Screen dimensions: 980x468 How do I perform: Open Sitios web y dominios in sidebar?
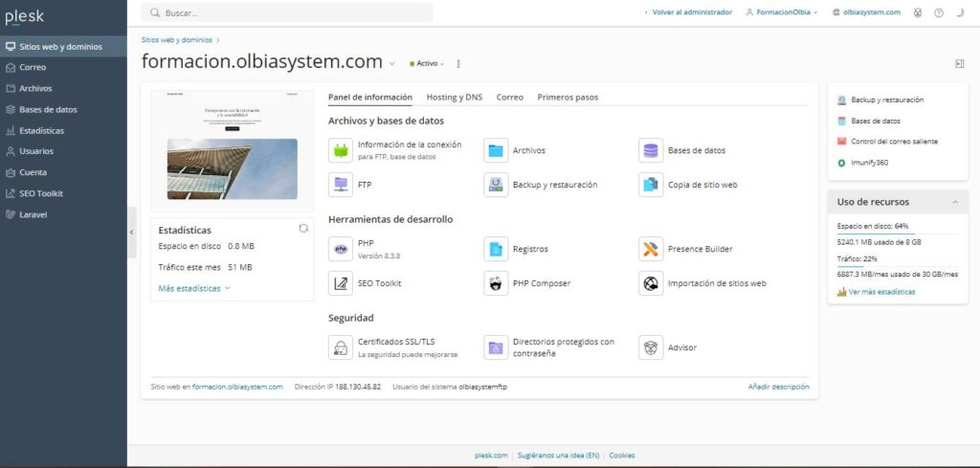pyautogui.click(x=63, y=47)
